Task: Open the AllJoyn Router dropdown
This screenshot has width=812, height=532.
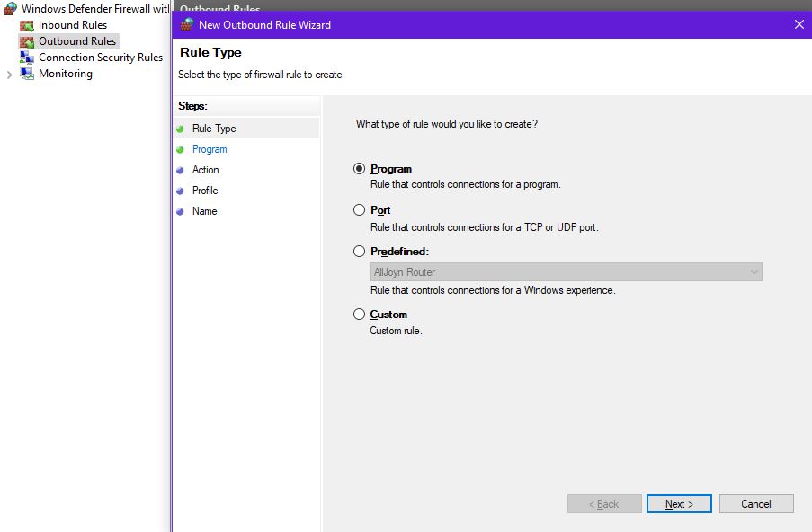Action: 566,272
